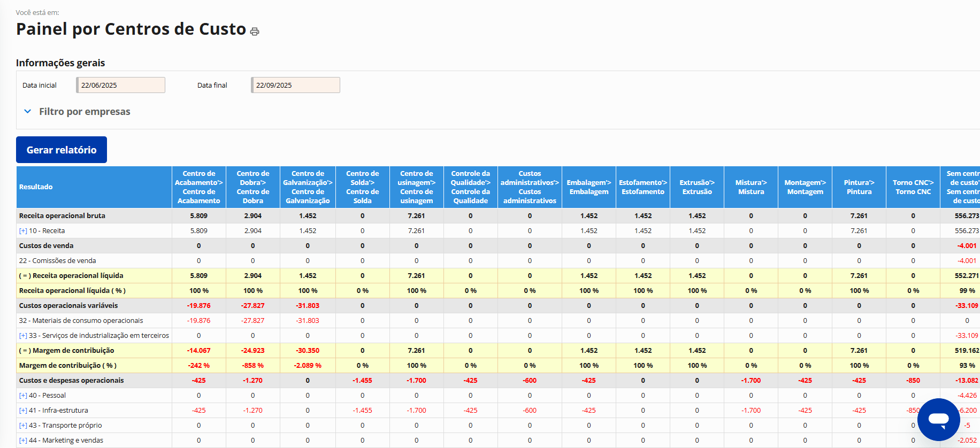The height and width of the screenshot is (448, 980).
Task: Expand the Filtro por empresas section
Action: click(84, 112)
